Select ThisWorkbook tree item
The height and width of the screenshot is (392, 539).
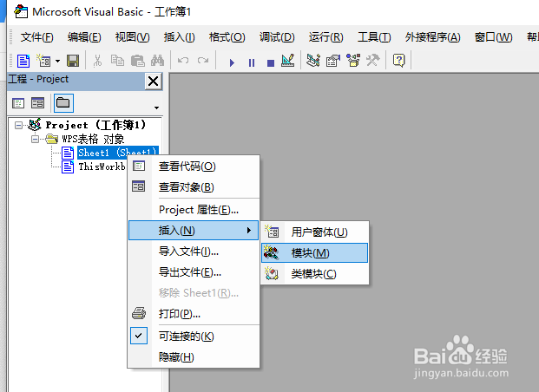(x=102, y=167)
